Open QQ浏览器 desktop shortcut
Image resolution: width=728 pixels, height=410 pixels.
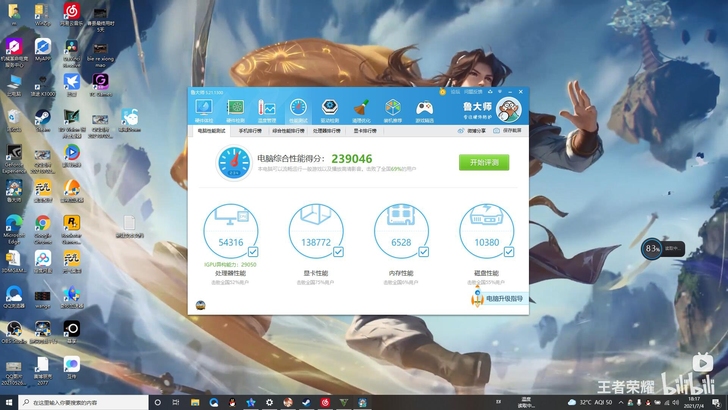[x=13, y=297]
